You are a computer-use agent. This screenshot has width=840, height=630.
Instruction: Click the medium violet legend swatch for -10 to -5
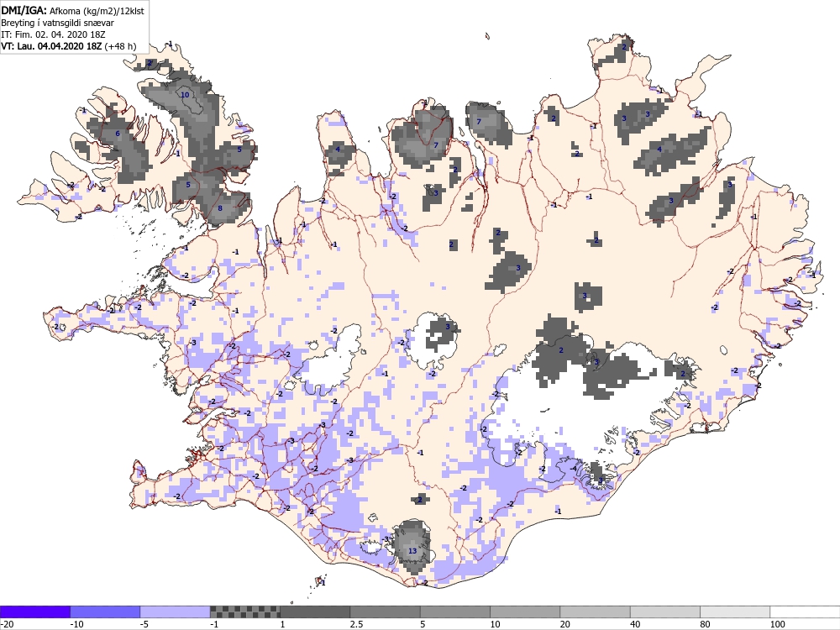pos(105,612)
